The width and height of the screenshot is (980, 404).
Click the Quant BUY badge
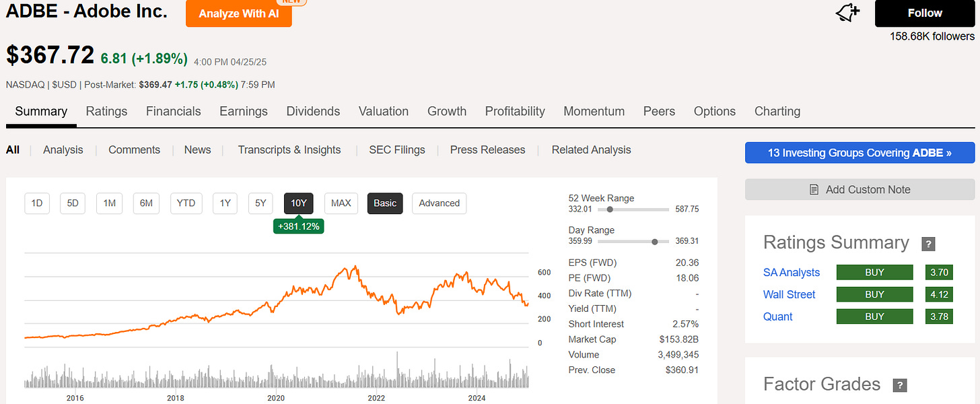coord(874,316)
